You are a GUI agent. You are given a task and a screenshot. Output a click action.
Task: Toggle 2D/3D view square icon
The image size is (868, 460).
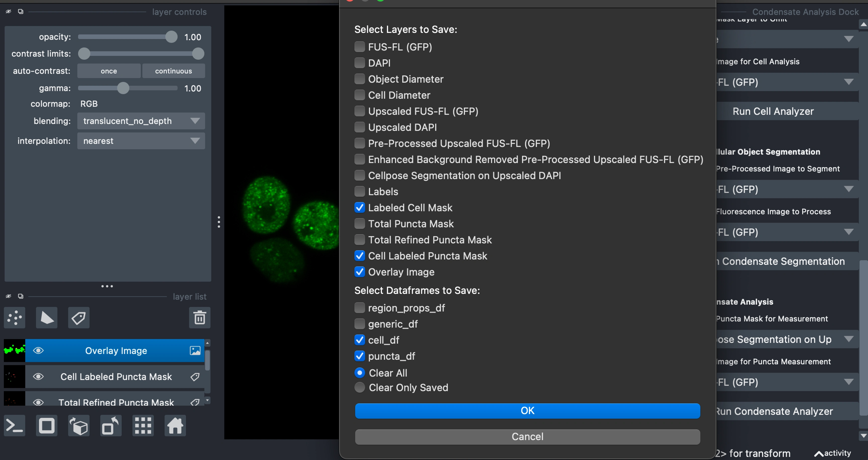(46, 426)
